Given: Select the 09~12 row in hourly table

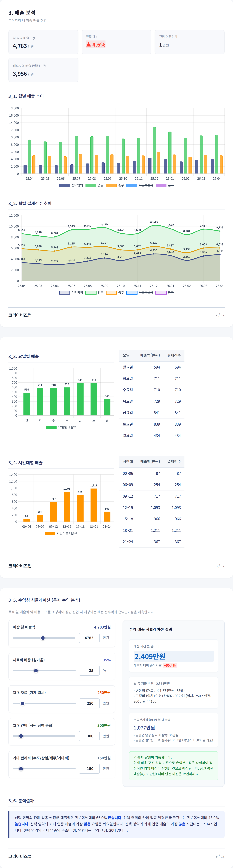Looking at the screenshot, I should (x=152, y=496).
